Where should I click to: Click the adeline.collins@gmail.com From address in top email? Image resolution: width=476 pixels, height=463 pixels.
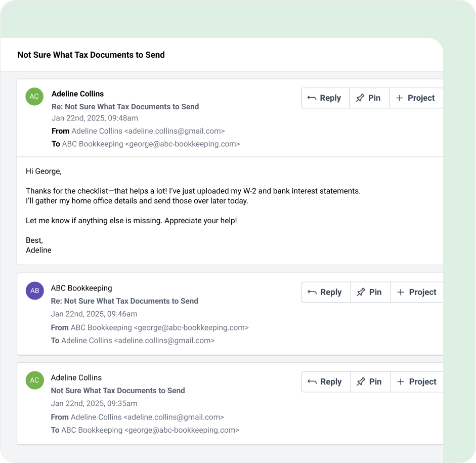click(x=175, y=131)
